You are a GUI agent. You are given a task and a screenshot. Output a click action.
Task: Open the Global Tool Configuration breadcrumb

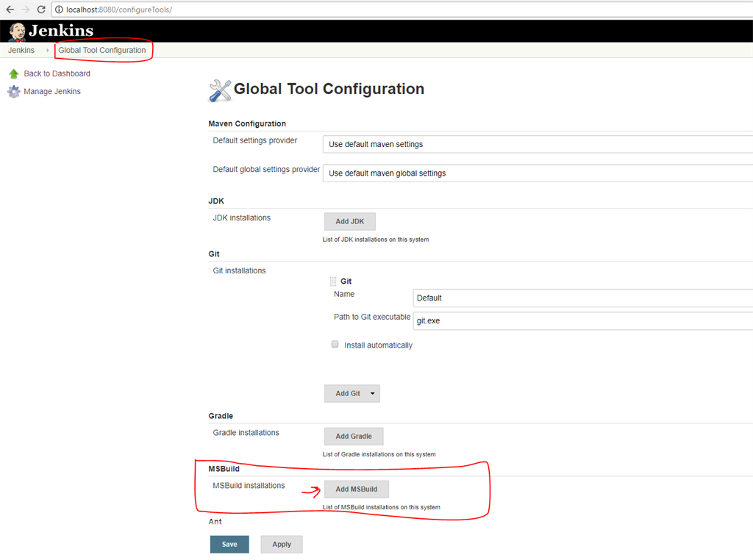pos(101,51)
